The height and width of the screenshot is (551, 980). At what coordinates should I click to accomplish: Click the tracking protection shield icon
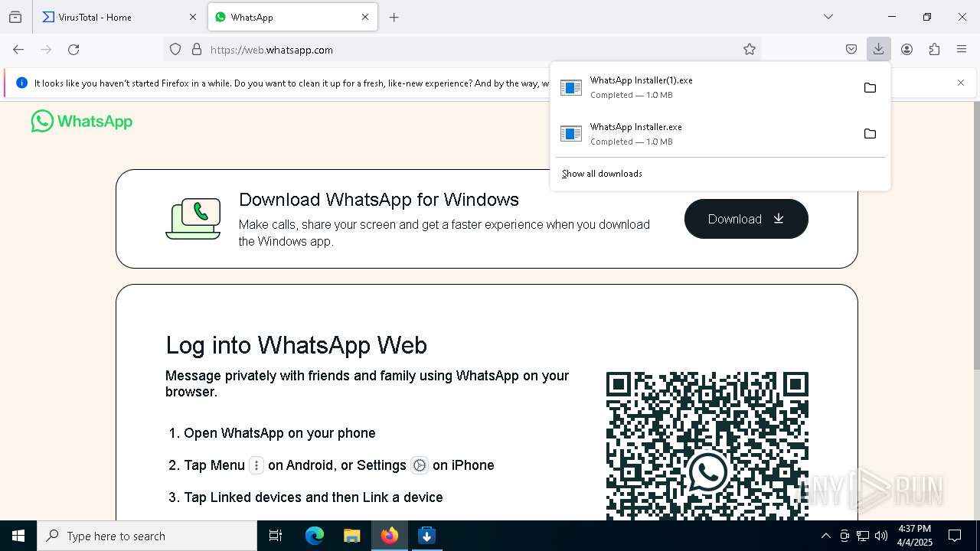(175, 50)
